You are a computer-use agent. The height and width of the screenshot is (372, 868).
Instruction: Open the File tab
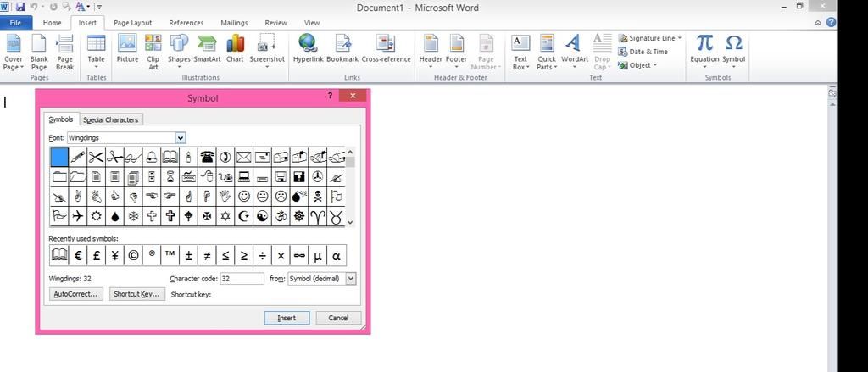[x=15, y=23]
